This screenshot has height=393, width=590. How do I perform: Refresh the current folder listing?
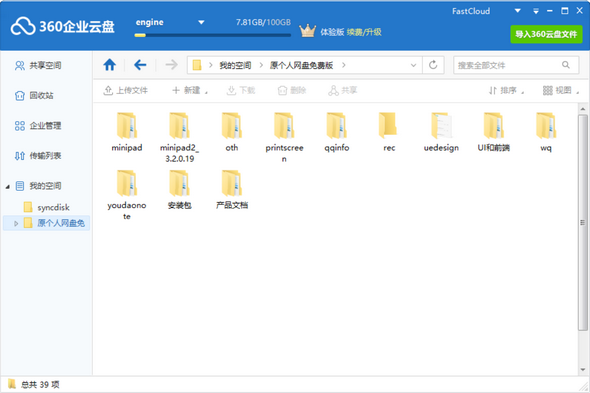click(x=433, y=65)
